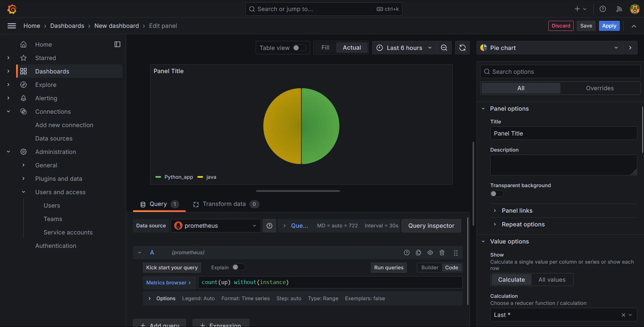Switch to the Transform data tab
Viewport: 644px width, 327px height.
click(x=226, y=204)
